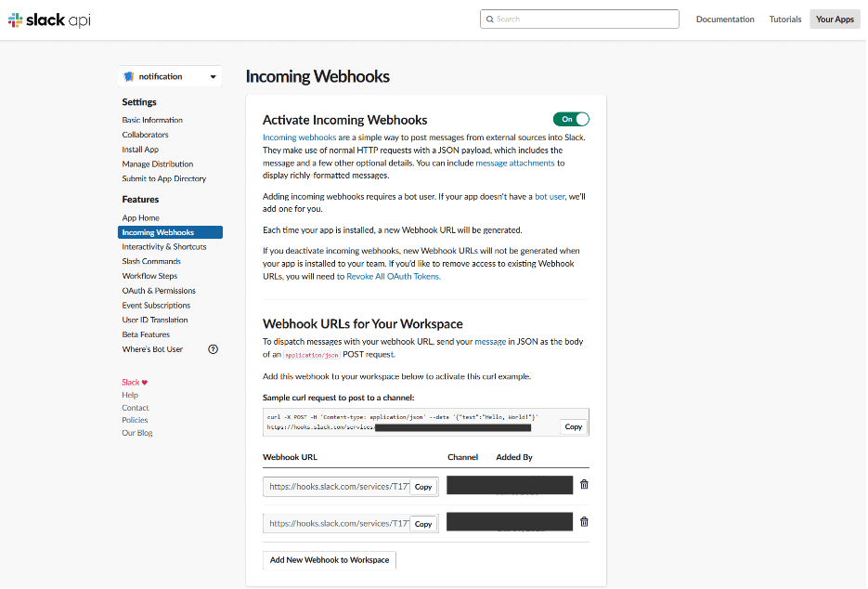The height and width of the screenshot is (589, 868).
Task: Open the Our Blog link
Action: (x=136, y=433)
